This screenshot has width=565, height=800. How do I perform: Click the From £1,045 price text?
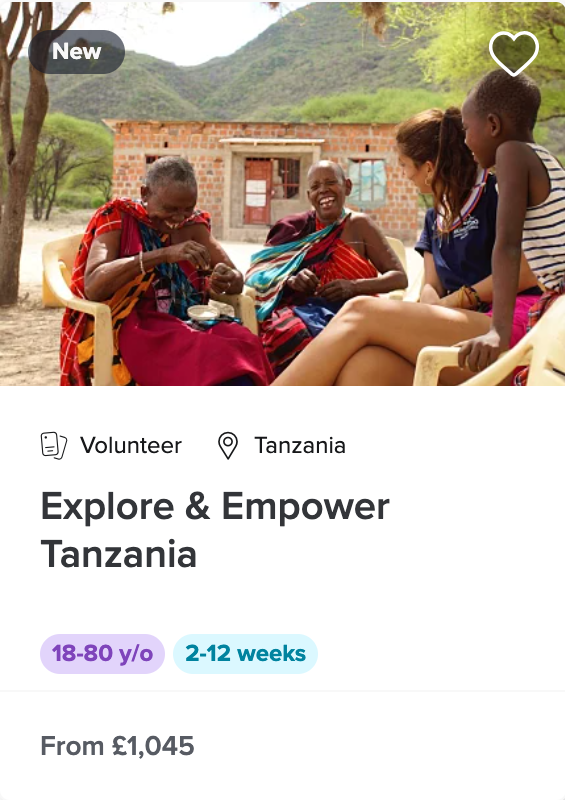tap(117, 746)
